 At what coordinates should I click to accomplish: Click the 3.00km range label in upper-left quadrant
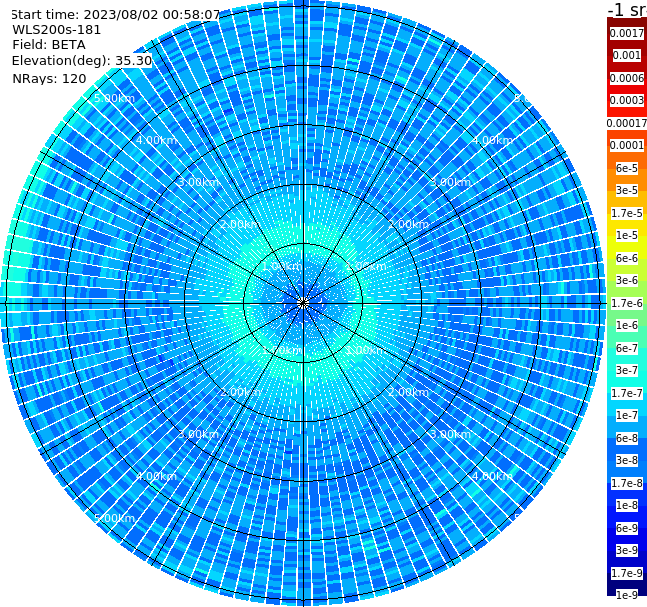point(198,182)
